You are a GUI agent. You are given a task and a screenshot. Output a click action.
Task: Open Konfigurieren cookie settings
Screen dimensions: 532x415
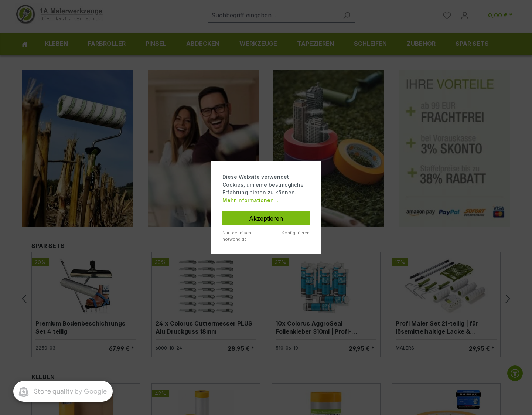pos(296,233)
